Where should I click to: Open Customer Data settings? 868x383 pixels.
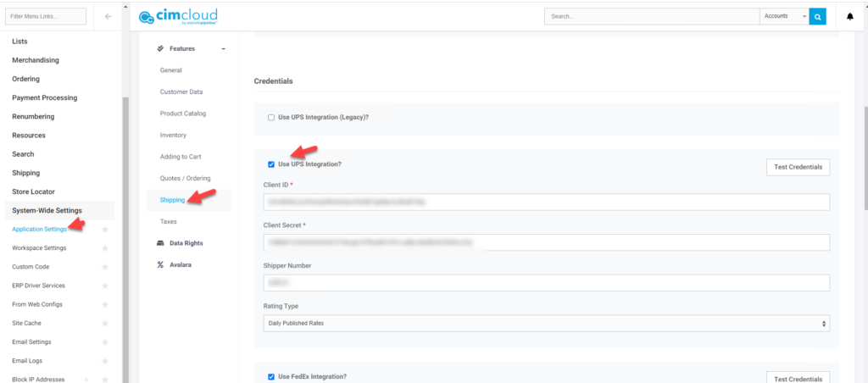tap(181, 92)
